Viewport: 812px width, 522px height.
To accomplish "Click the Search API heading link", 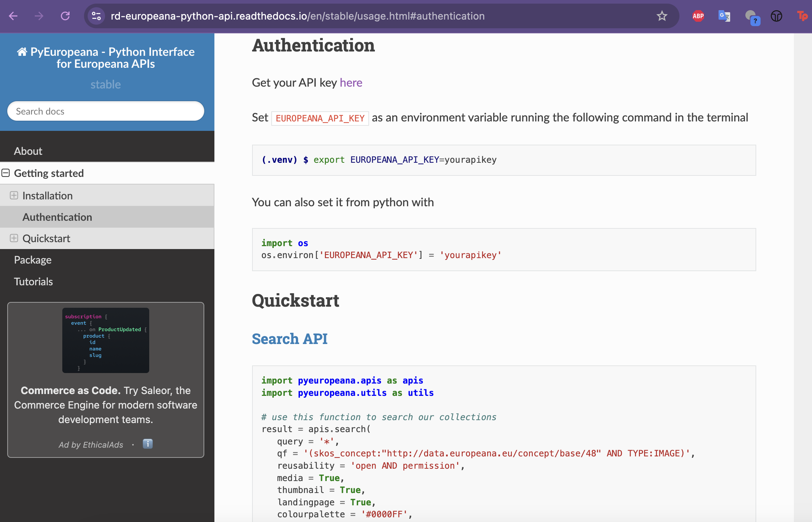I will coord(289,339).
